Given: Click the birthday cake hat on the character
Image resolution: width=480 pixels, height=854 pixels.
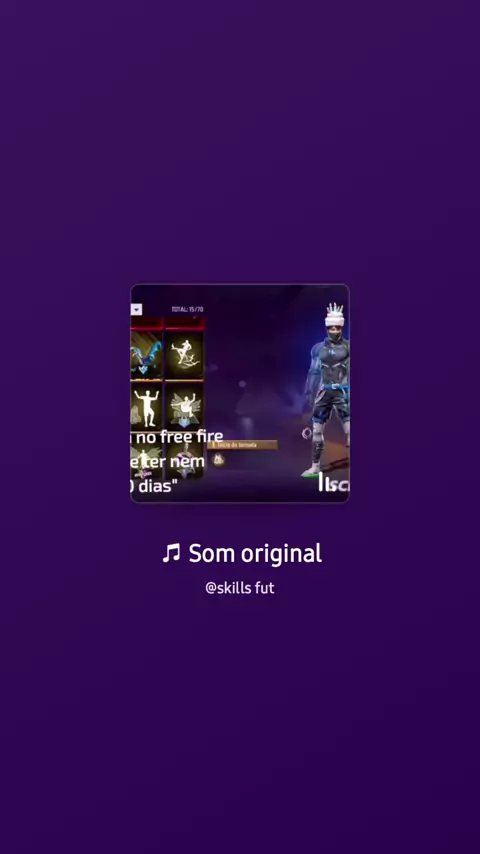Looking at the screenshot, I should [x=335, y=314].
